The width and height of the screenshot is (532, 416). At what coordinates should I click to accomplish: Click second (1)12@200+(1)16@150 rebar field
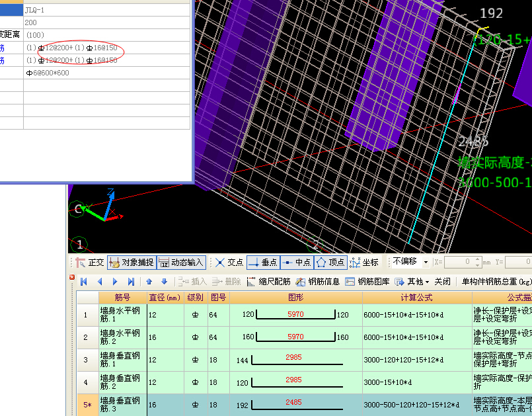pyautogui.click(x=106, y=60)
